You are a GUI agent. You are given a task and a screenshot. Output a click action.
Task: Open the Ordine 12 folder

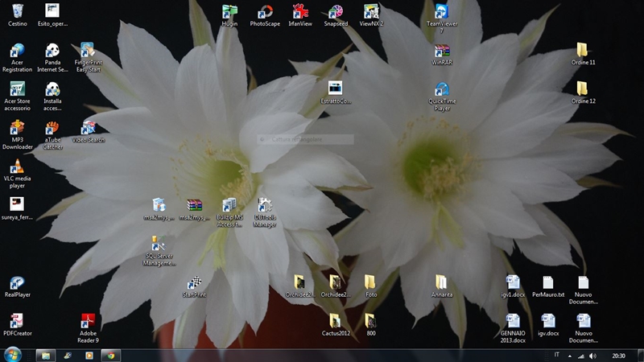[x=583, y=93]
